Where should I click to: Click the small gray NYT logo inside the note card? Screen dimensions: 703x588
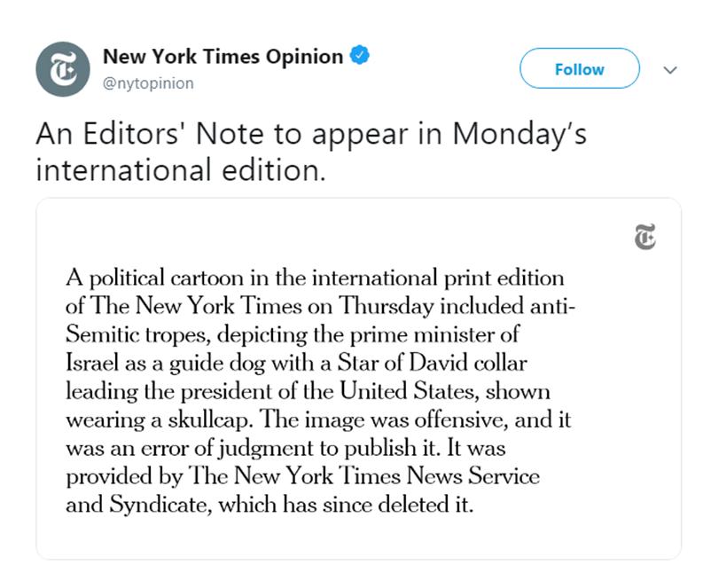coord(645,237)
